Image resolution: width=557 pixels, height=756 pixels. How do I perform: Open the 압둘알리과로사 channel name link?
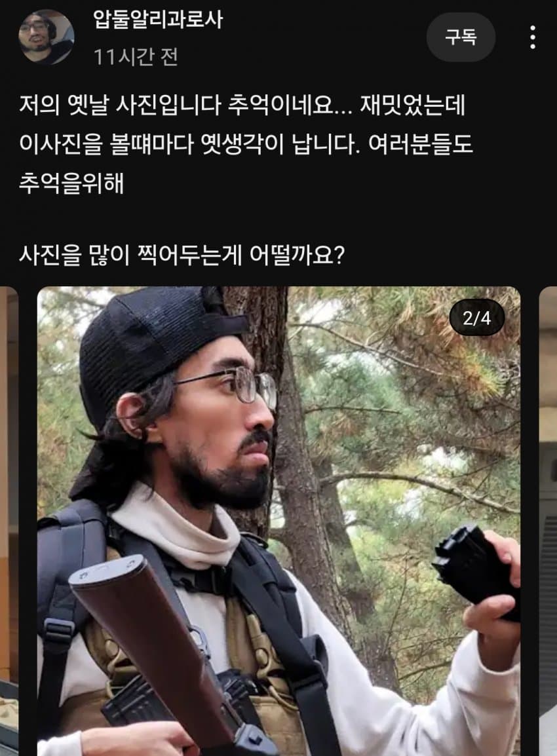pos(158,20)
